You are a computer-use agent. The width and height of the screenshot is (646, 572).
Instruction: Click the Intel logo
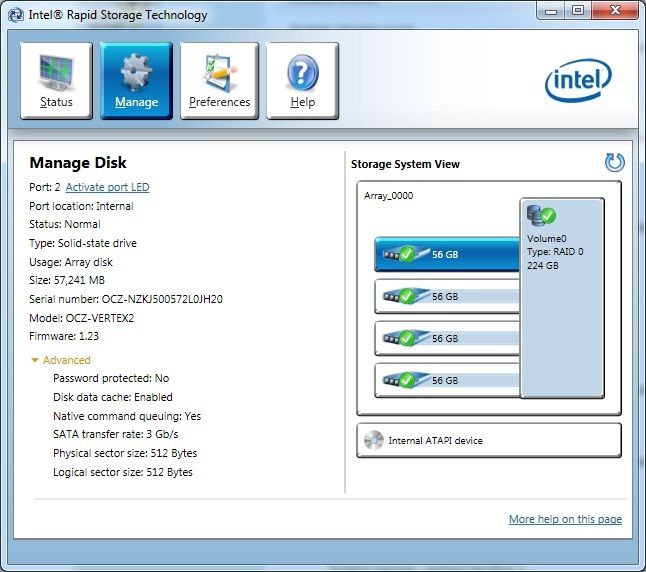pyautogui.click(x=578, y=80)
